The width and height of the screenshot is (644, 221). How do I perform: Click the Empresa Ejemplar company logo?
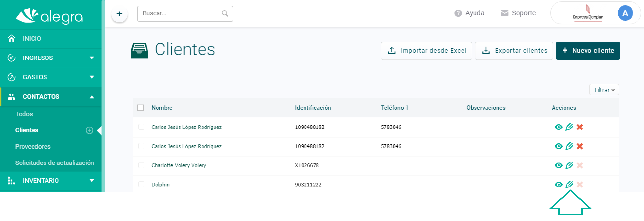coord(588,13)
